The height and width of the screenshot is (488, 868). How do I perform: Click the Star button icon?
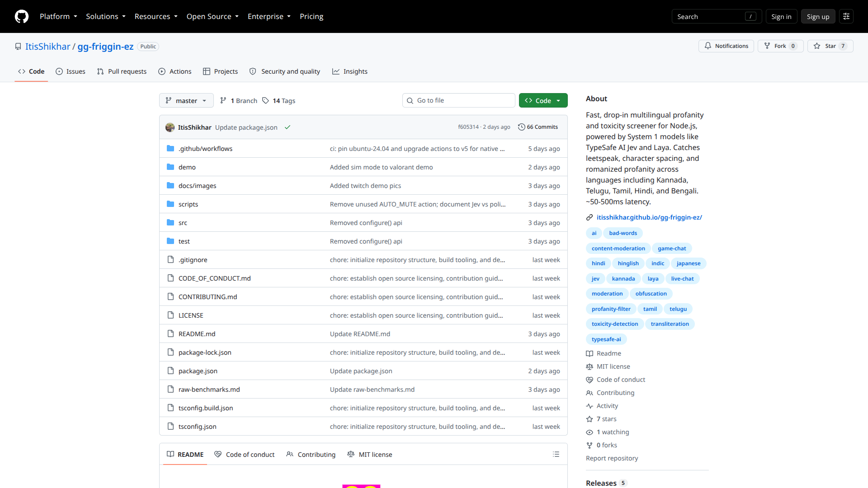pyautogui.click(x=817, y=46)
